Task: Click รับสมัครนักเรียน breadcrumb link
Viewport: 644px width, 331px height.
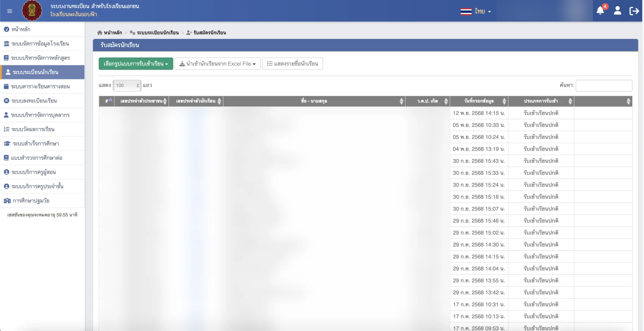Action: point(210,32)
